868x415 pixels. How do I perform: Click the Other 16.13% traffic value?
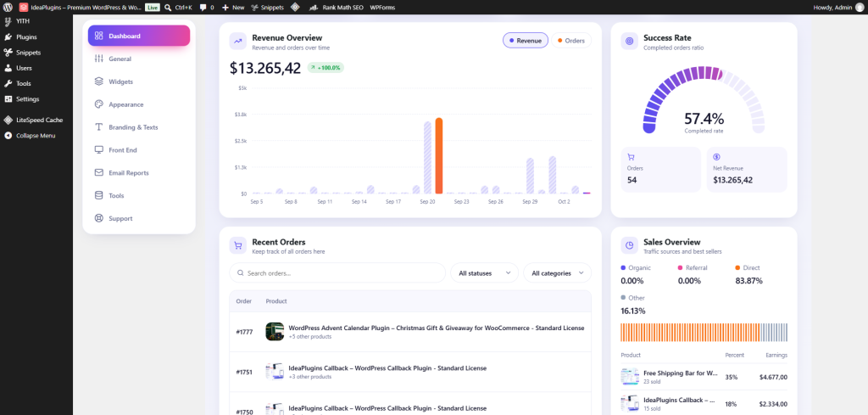[632, 311]
